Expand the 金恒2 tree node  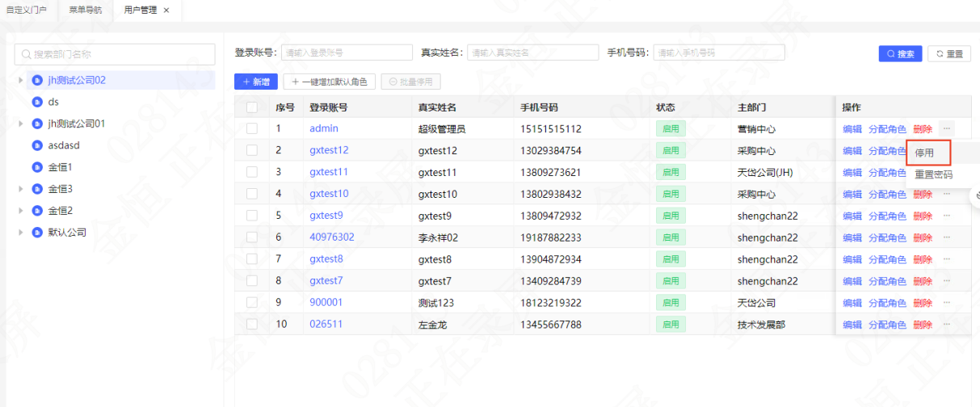[x=20, y=211]
